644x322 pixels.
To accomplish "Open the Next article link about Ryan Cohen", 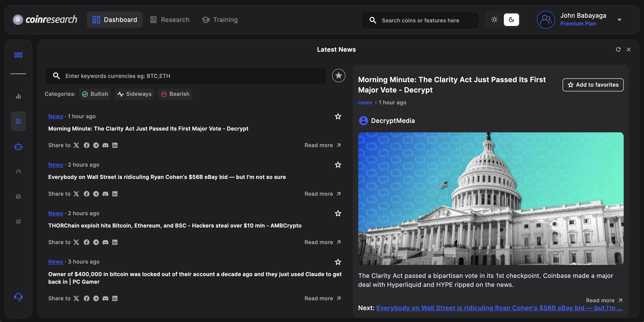I will [x=499, y=308].
